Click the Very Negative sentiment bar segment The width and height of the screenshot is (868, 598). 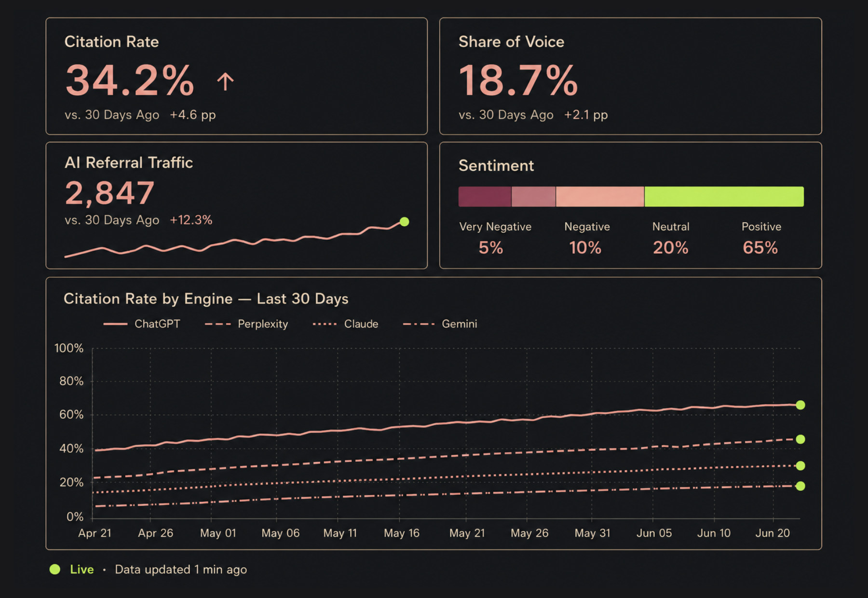[x=485, y=197]
